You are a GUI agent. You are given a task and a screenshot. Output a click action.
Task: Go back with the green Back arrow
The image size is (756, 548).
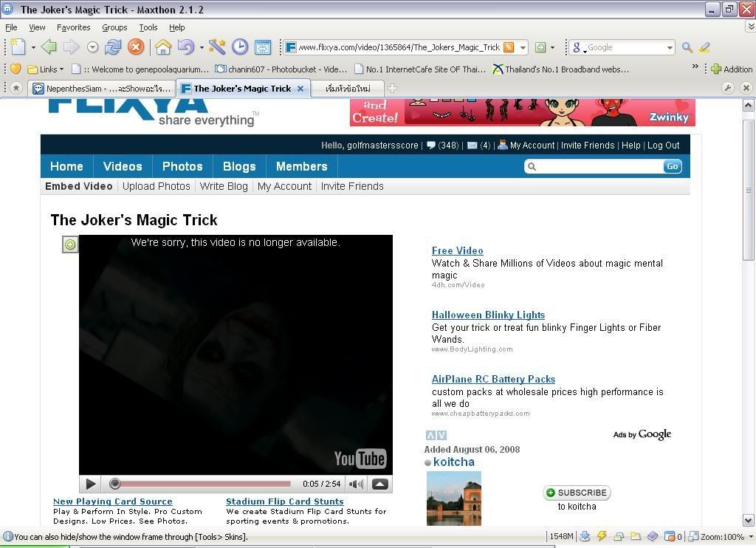[48, 47]
